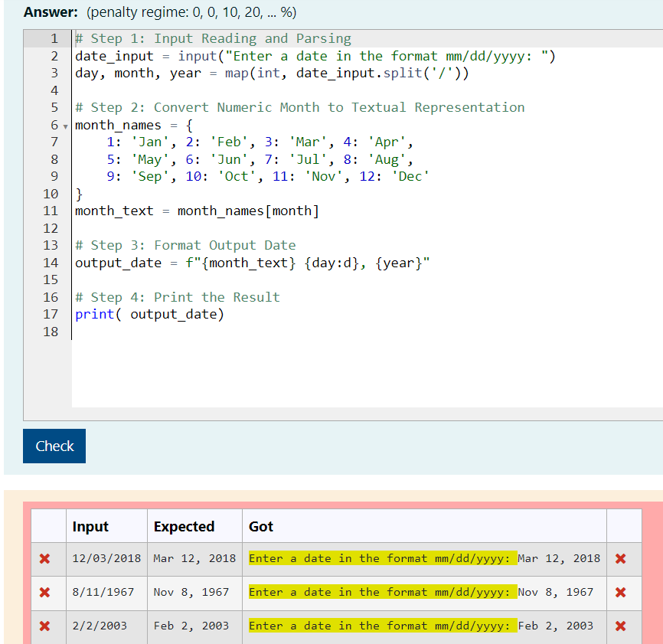This screenshot has width=663, height=644.
Task: Click the Got column header
Action: point(261,526)
